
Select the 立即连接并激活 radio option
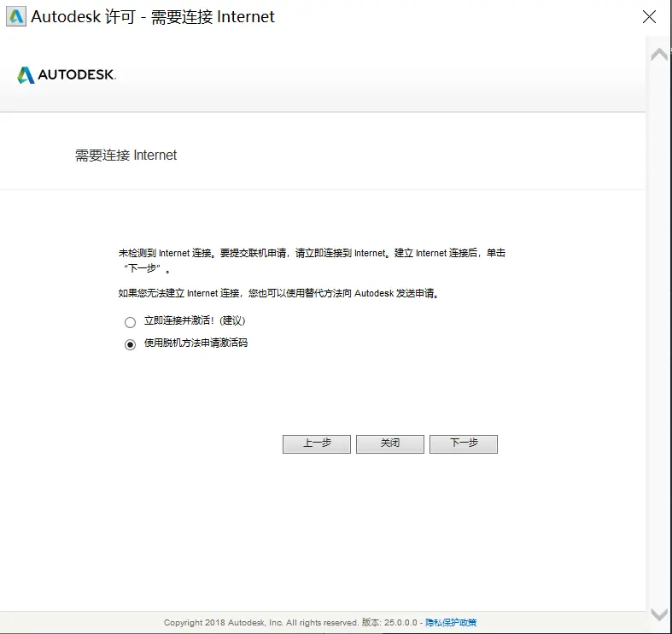pyautogui.click(x=131, y=322)
